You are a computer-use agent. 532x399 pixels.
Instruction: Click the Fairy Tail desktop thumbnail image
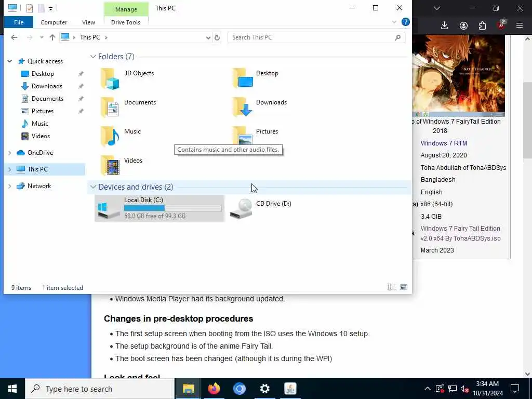tap(458, 75)
